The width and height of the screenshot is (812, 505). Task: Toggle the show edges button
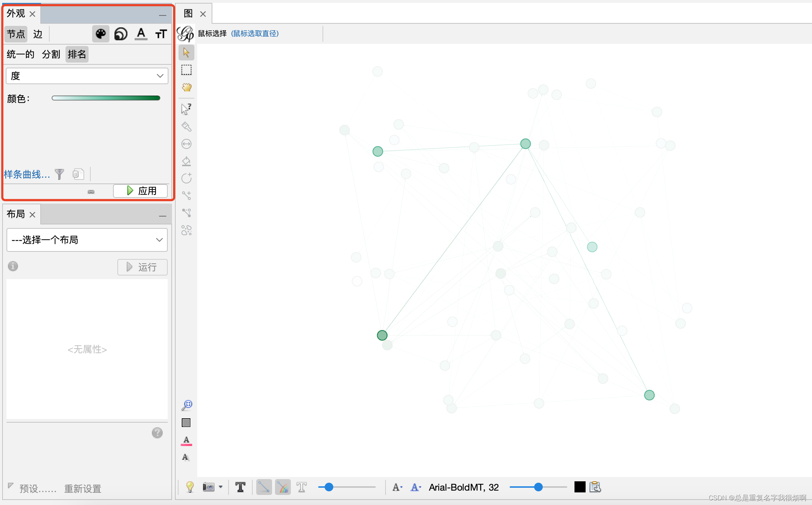264,487
